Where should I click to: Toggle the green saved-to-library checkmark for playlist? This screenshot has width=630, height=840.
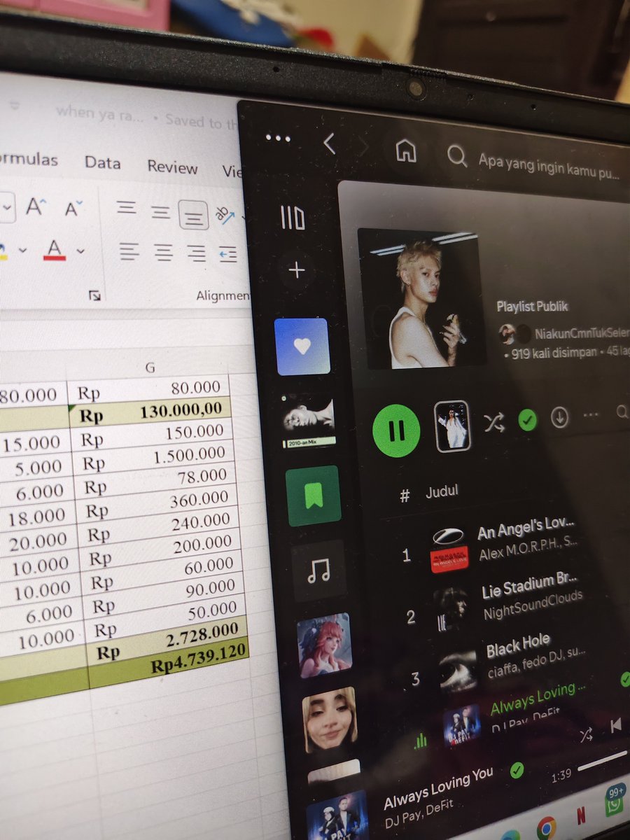point(527,420)
